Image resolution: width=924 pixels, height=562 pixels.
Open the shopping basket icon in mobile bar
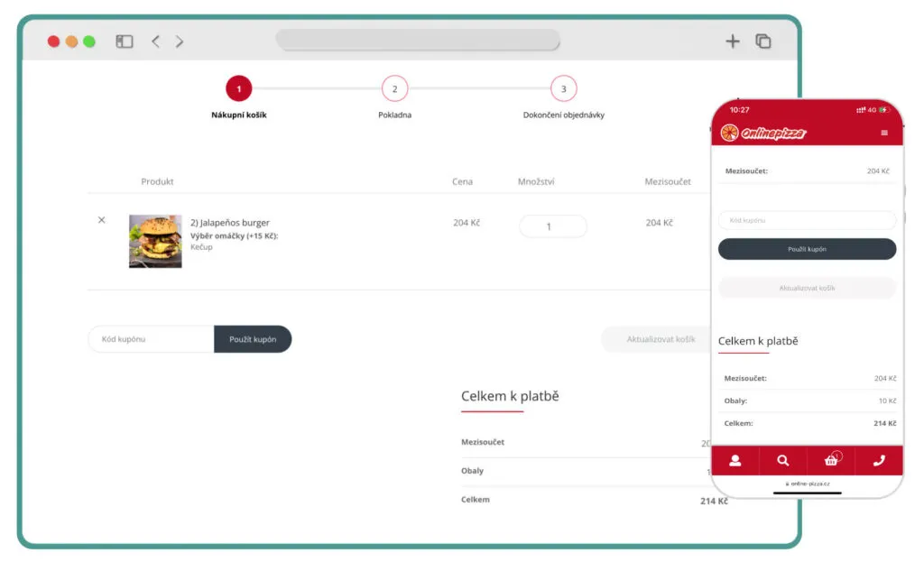click(831, 460)
